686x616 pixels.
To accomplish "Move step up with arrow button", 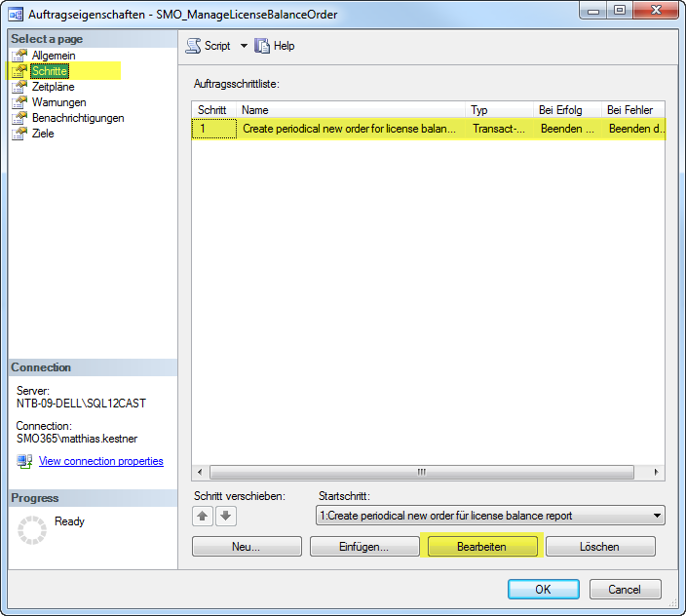I will (204, 516).
